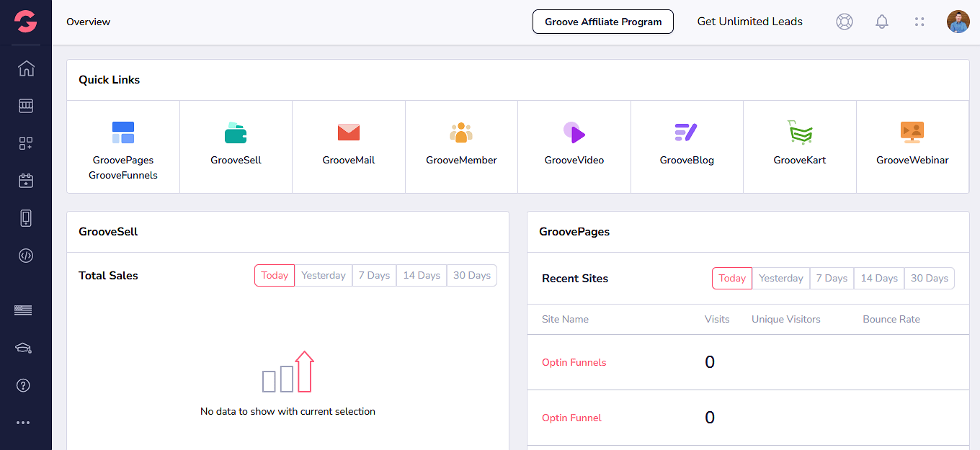
Task: Select 14 Days in the Total Sales filter
Action: (x=422, y=276)
